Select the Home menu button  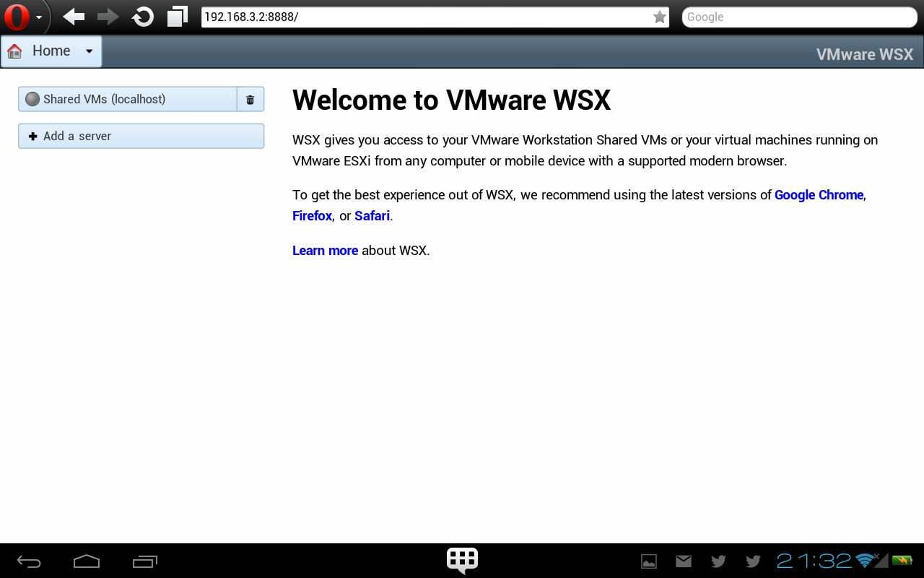pyautogui.click(x=51, y=51)
